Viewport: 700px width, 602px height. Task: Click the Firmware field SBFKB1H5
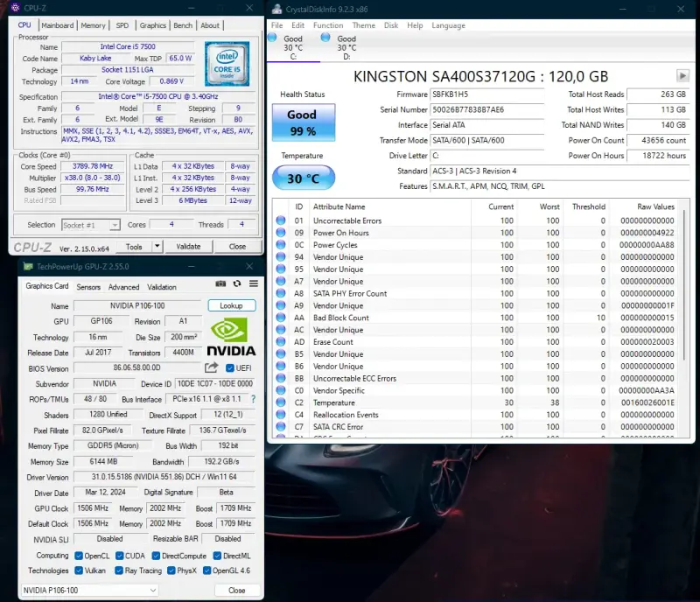point(487,94)
